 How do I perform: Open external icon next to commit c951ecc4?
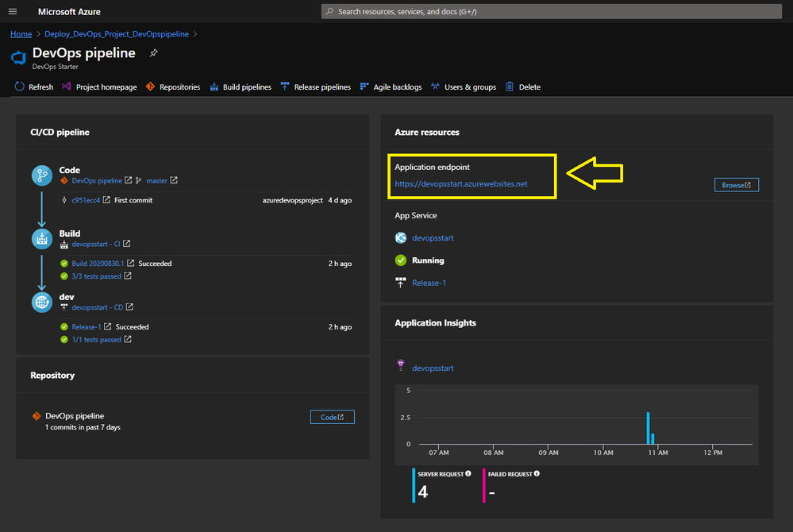tap(106, 200)
